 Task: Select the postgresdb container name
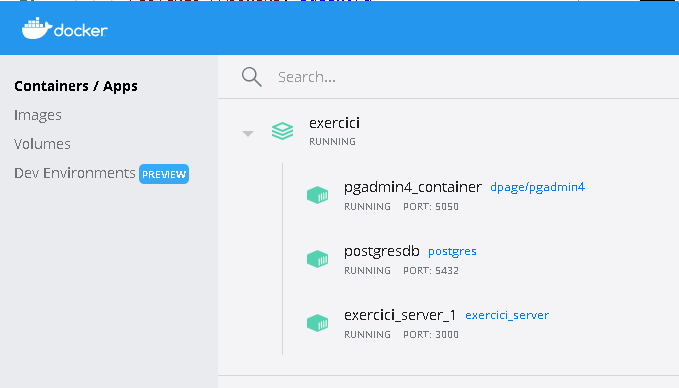[x=382, y=251]
